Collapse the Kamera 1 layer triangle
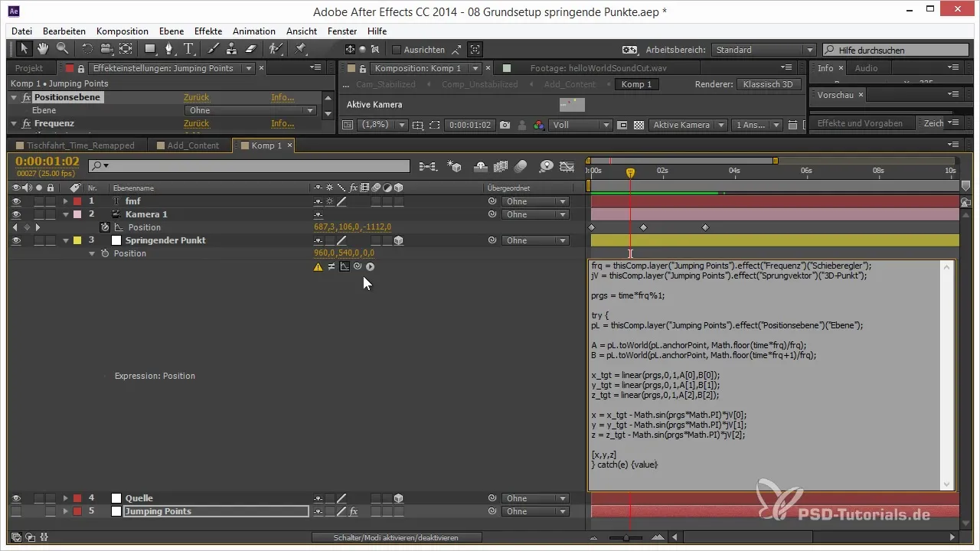The width and height of the screenshot is (980, 551). pyautogui.click(x=66, y=214)
